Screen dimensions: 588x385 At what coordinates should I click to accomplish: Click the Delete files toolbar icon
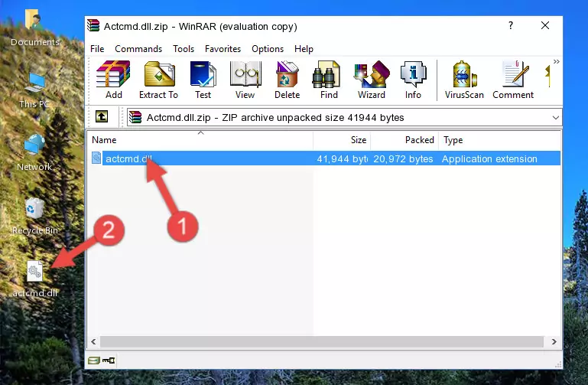coord(287,80)
